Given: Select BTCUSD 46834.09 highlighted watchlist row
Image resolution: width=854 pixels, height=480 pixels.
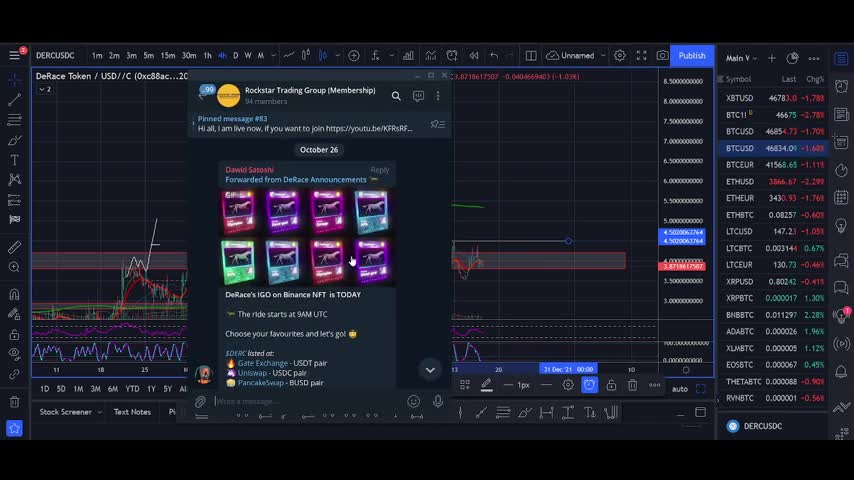Looking at the screenshot, I should 773,148.
